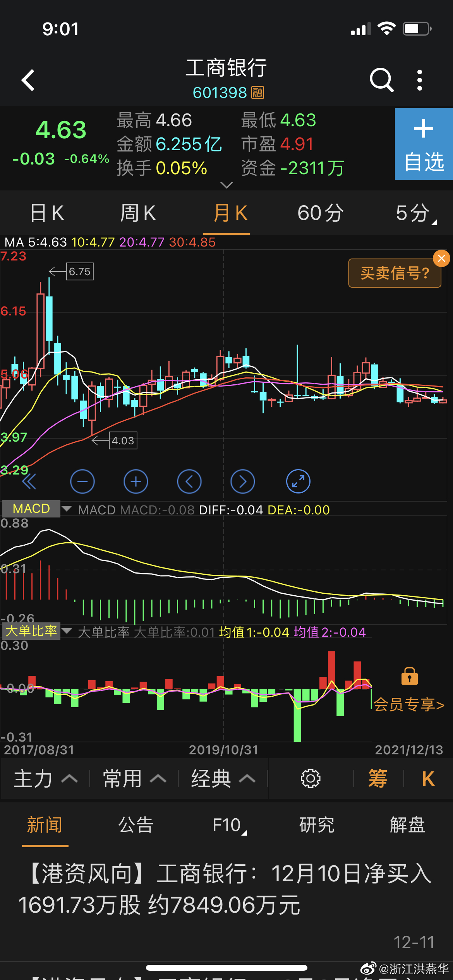The width and height of the screenshot is (453, 980).
Task: Tap the 6.75 high price label
Action: click(80, 271)
